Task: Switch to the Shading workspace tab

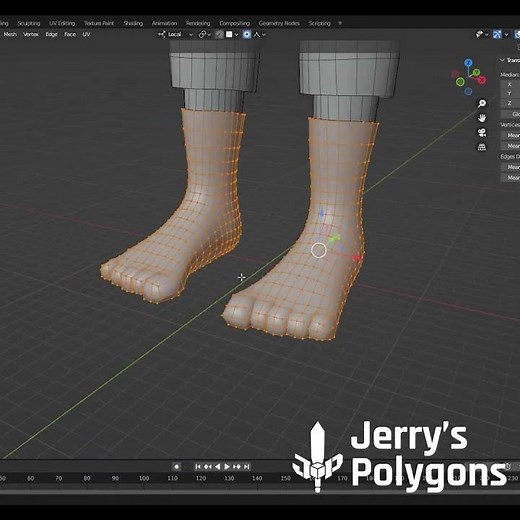Action: pyautogui.click(x=133, y=23)
